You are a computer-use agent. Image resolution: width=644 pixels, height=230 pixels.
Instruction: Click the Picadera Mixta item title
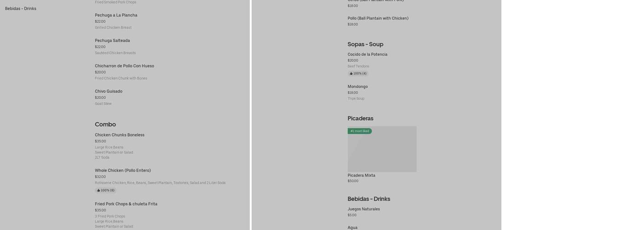click(361, 175)
